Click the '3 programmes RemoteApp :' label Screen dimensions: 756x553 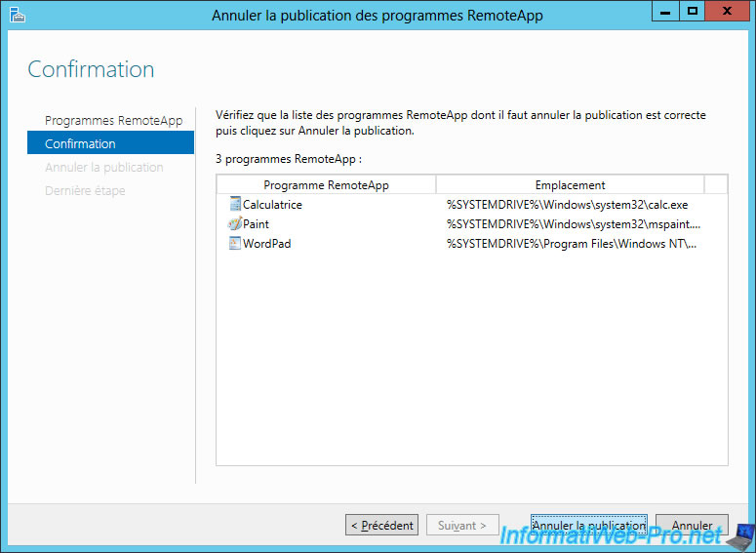tap(289, 159)
